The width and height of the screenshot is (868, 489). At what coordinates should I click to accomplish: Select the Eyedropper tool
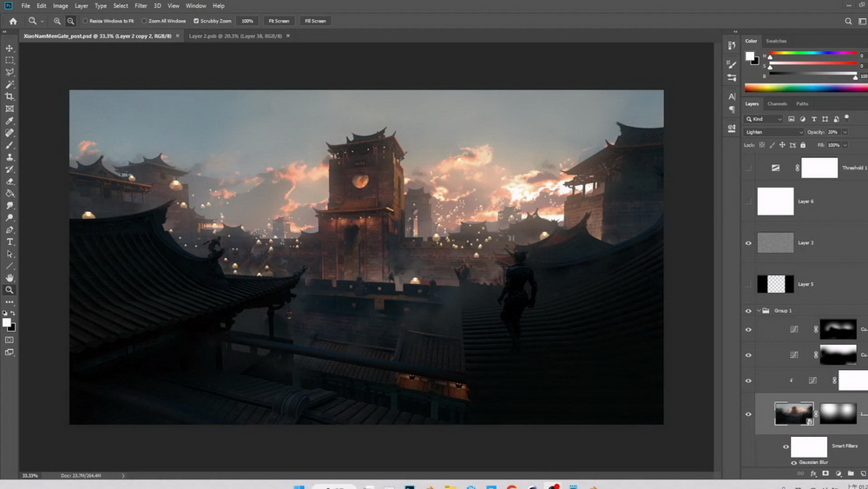[x=10, y=122]
